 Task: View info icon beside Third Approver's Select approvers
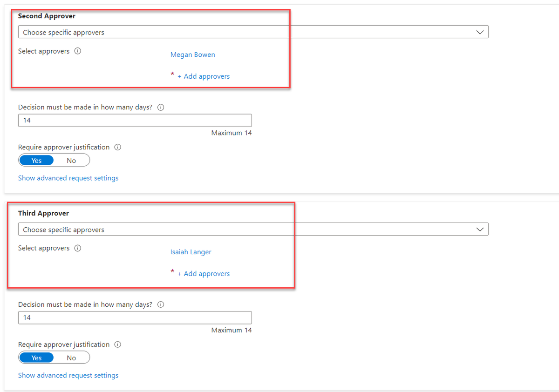[x=77, y=248]
